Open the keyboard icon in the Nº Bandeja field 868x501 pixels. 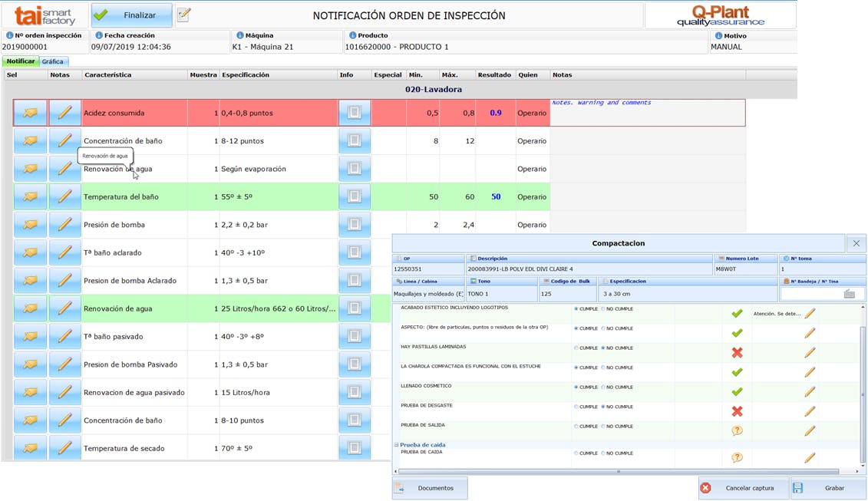[849, 294]
